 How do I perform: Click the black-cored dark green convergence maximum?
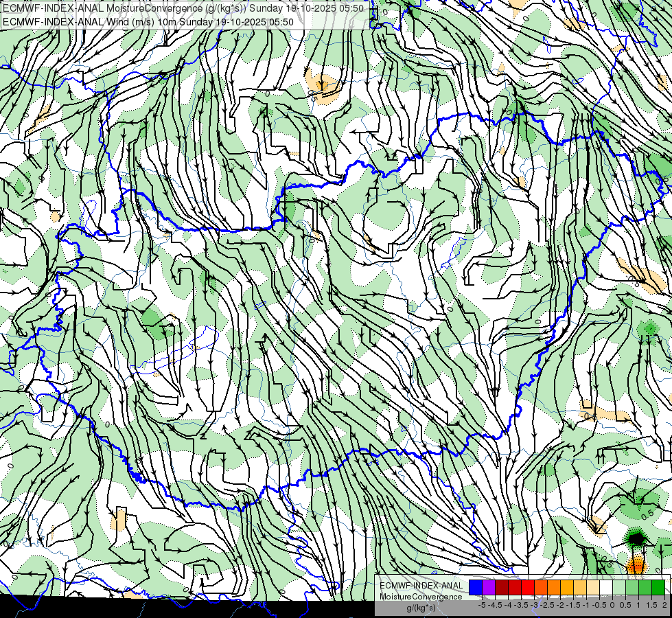pyautogui.click(x=637, y=538)
